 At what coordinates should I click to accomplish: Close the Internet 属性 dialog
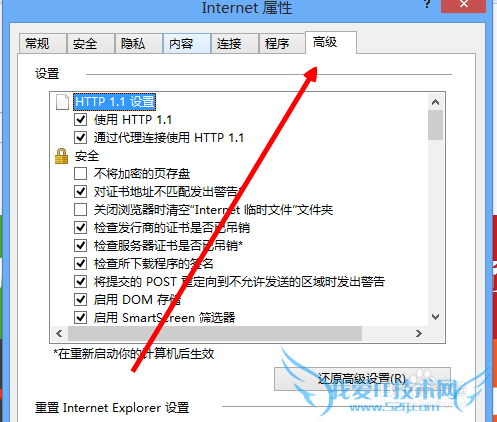[x=464, y=5]
